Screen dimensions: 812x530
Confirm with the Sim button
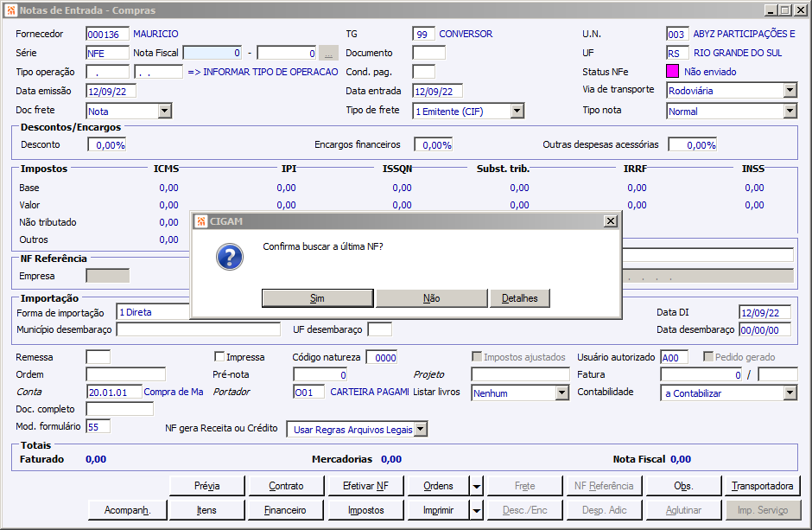[317, 298]
